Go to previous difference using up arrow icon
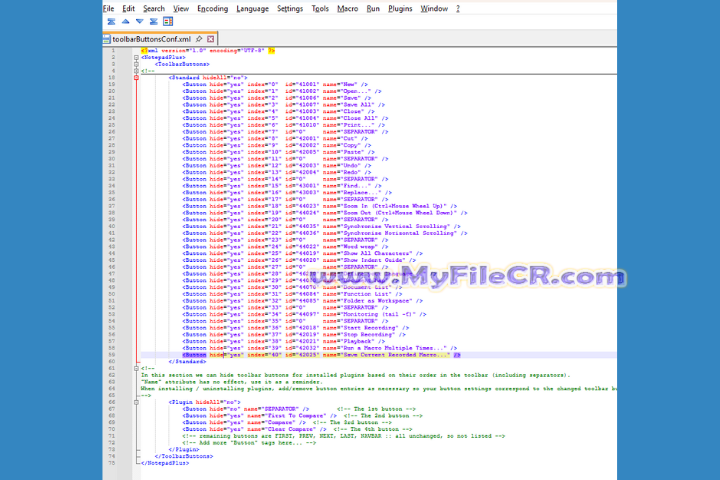 point(125,22)
